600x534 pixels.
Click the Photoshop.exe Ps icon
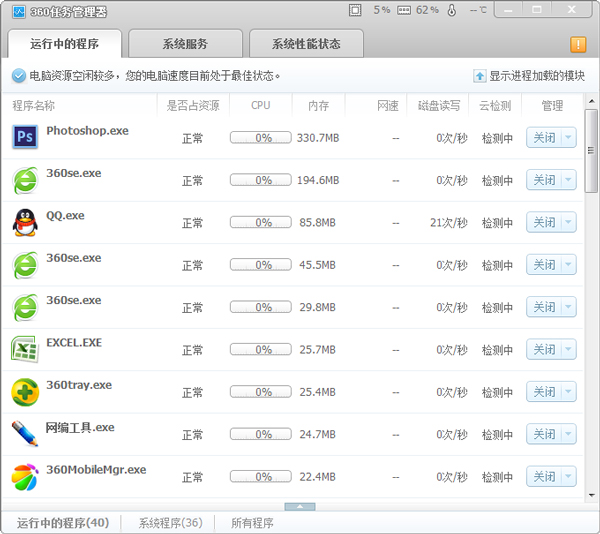tap(25, 137)
